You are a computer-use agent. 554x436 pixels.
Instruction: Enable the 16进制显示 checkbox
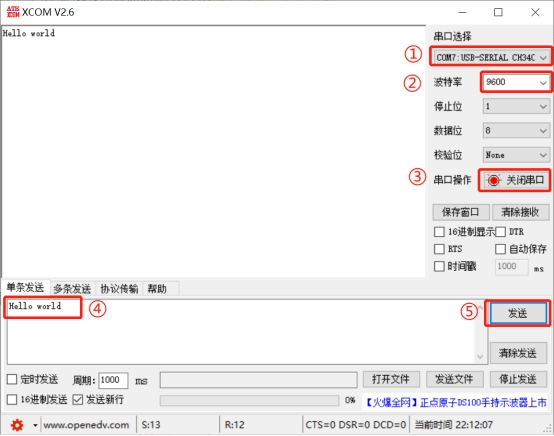(439, 232)
